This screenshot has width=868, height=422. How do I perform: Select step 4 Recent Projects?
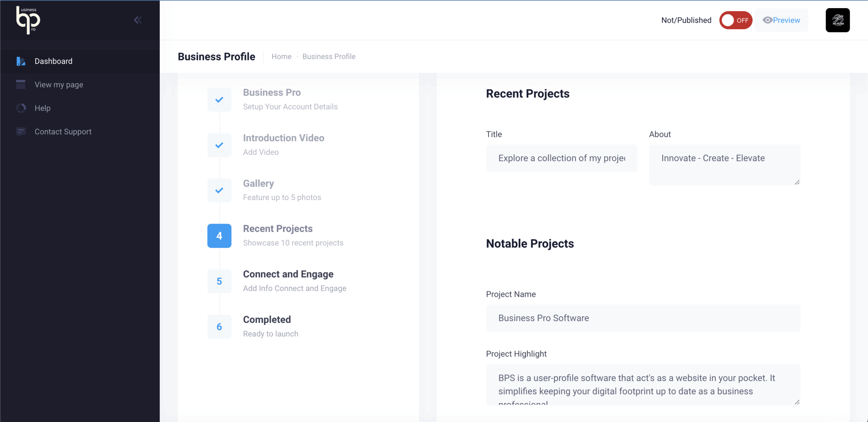[x=219, y=236]
